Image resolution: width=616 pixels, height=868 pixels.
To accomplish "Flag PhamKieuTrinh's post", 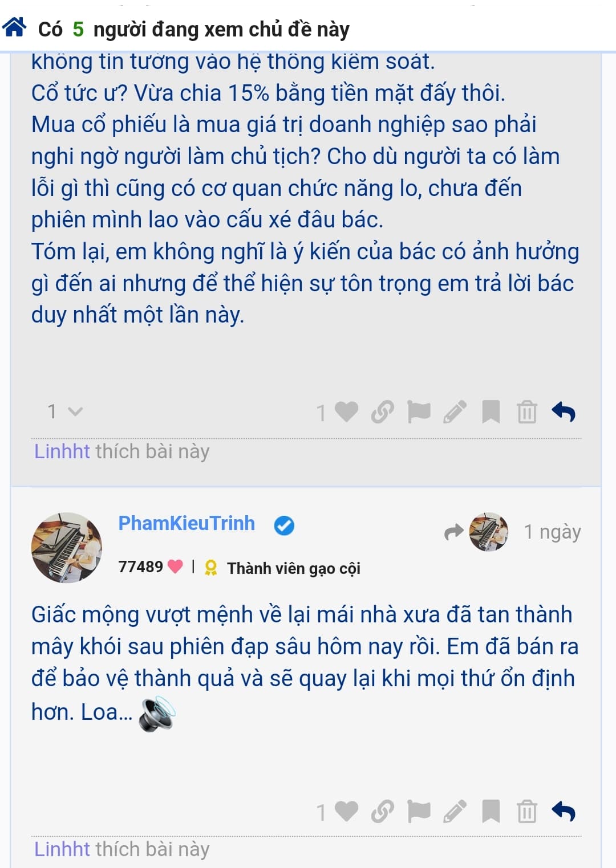I will (x=419, y=811).
